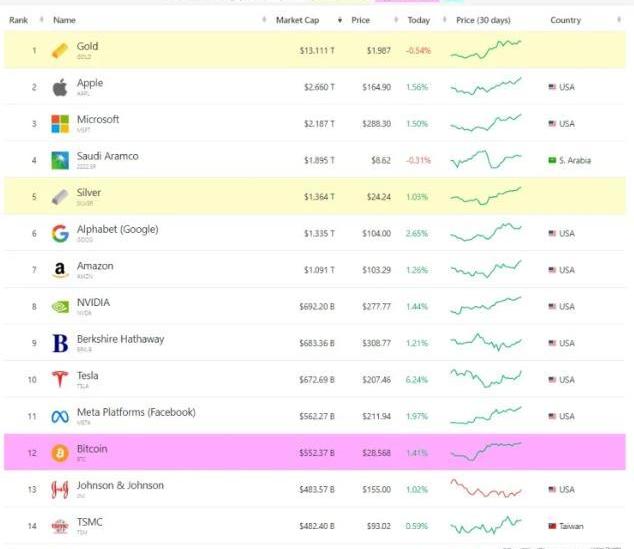Click Silver price $24.24
The height and width of the screenshot is (549, 634).
[379, 197]
